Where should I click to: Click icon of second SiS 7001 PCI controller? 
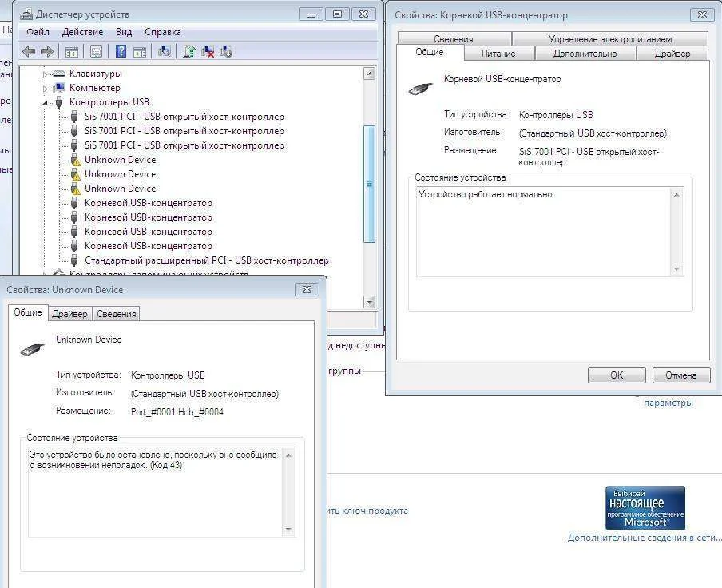click(74, 131)
